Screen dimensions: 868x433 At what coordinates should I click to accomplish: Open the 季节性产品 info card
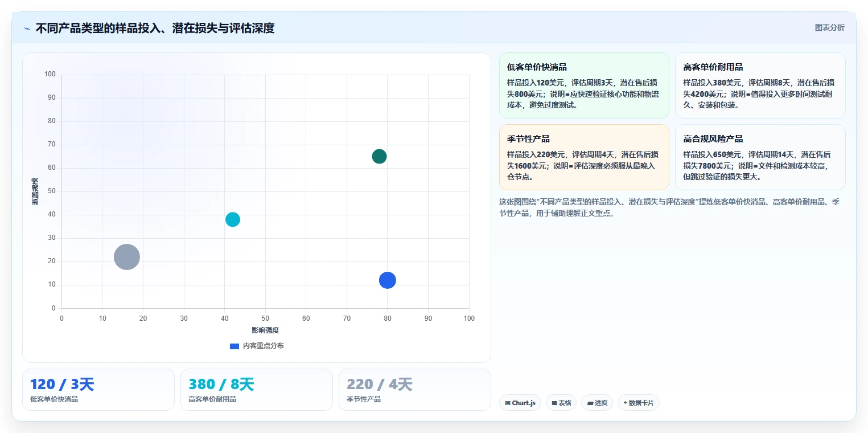pyautogui.click(x=584, y=157)
